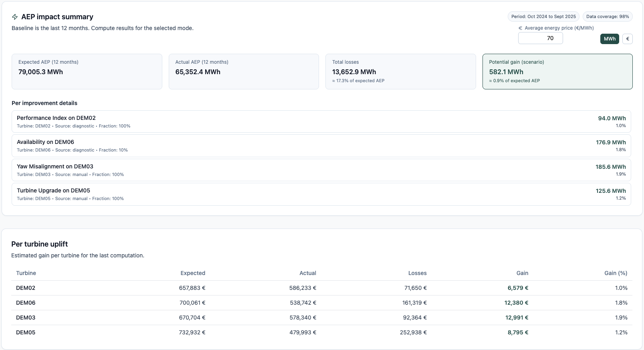Switch units to MWh
The height and width of the screenshot is (350, 644).
click(609, 39)
